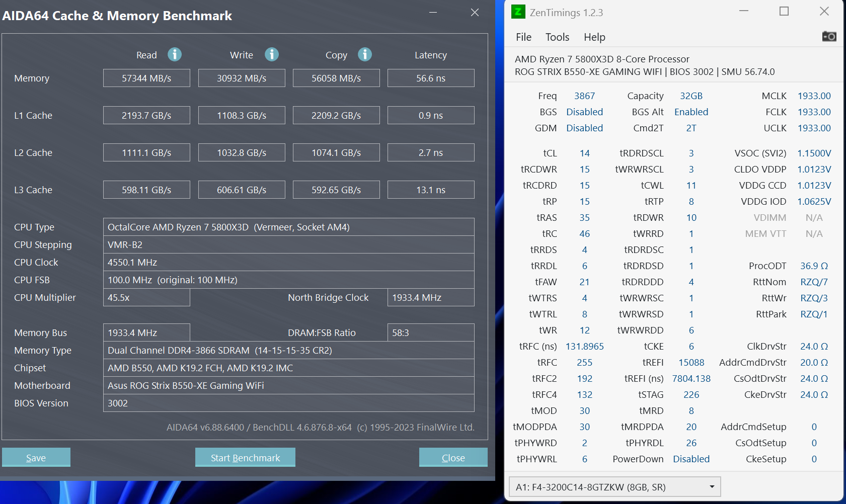
Task: Click North Bridge Clock value 1933.4 MHz
Action: [x=431, y=297]
